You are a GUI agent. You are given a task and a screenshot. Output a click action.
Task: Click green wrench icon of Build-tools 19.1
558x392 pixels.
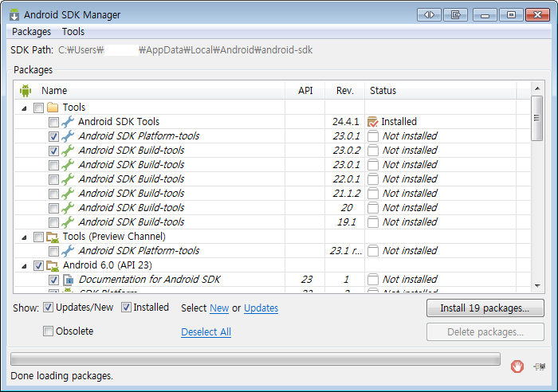[x=68, y=222]
